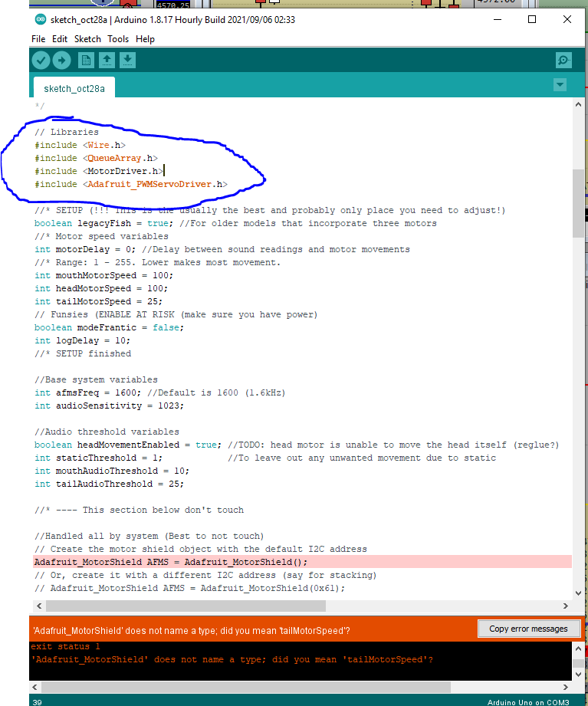Open the File menu
The width and height of the screenshot is (588, 706).
[38, 39]
